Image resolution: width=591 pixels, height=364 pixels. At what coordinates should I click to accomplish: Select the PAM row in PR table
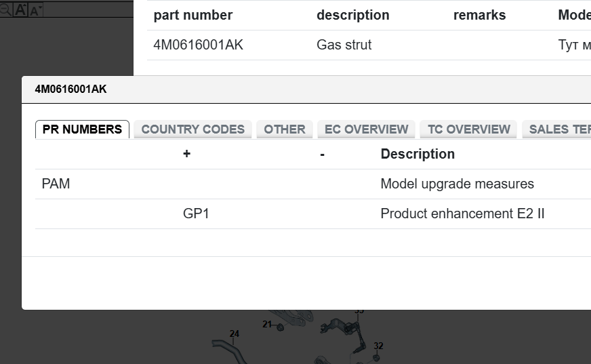(x=56, y=184)
